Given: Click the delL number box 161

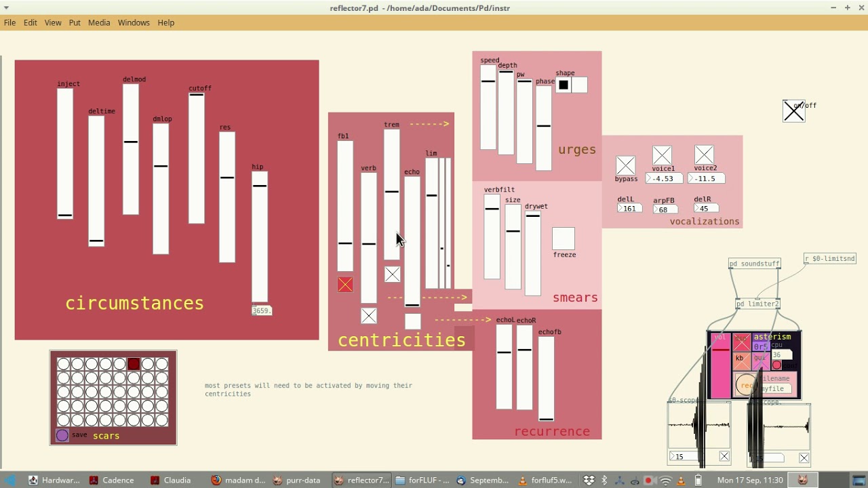Looking at the screenshot, I should 629,209.
